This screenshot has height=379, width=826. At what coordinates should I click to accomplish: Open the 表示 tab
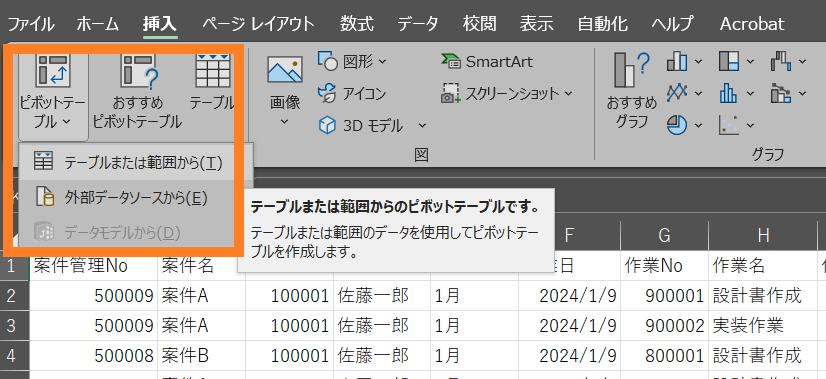tap(537, 24)
